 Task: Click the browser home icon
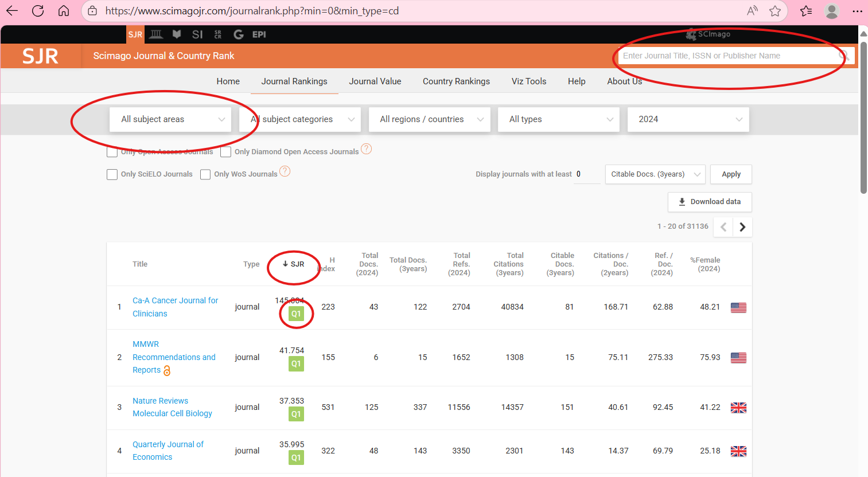[64, 11]
